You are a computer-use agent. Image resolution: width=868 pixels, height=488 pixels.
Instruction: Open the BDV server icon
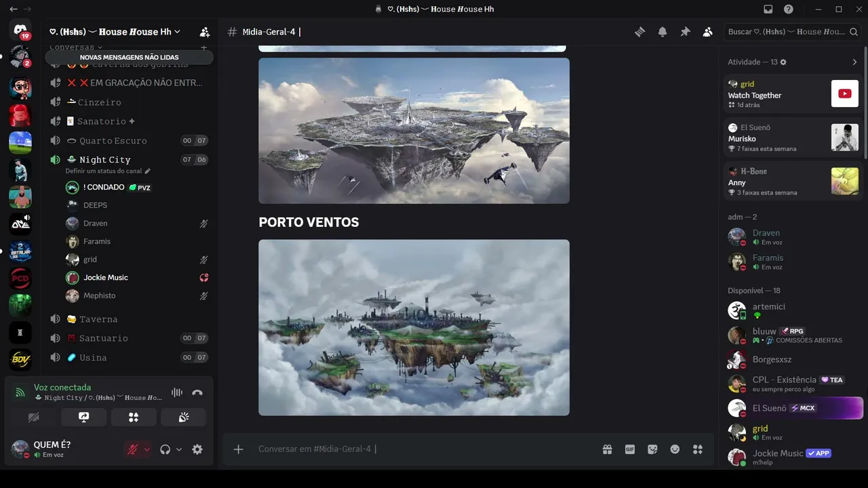20,359
